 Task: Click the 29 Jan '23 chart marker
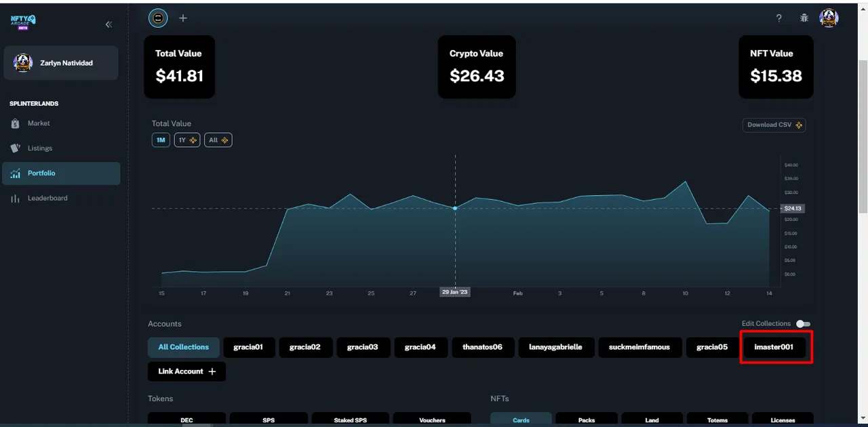coord(455,292)
